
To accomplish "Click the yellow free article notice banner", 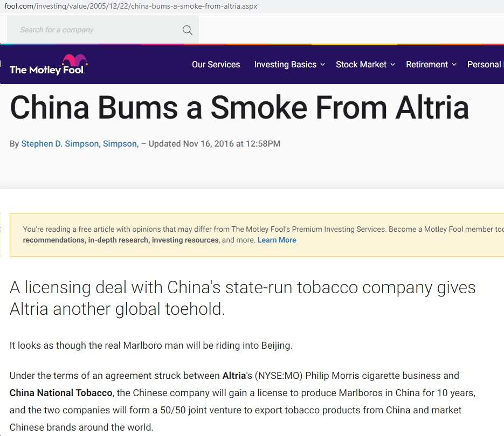I will click(x=257, y=235).
